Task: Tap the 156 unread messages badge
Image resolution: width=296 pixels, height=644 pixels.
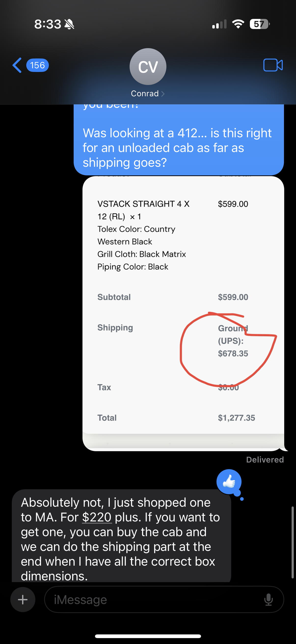Action: 38,65
